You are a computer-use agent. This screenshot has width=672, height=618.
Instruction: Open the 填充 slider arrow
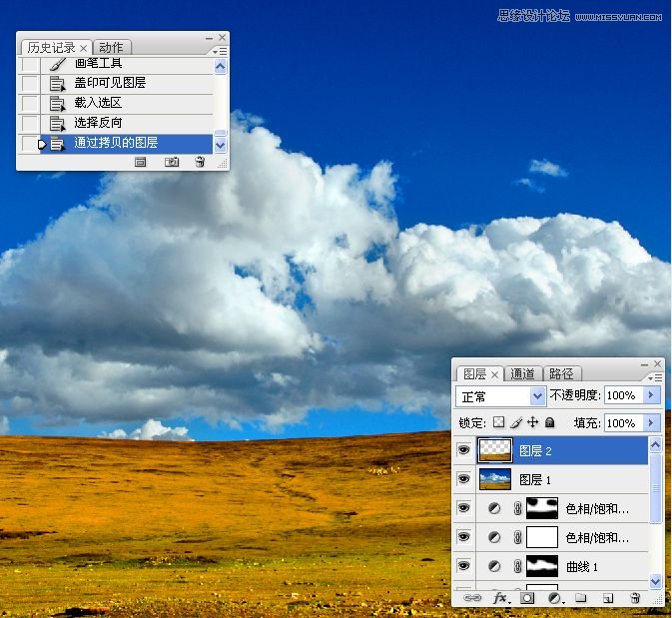[x=652, y=423]
